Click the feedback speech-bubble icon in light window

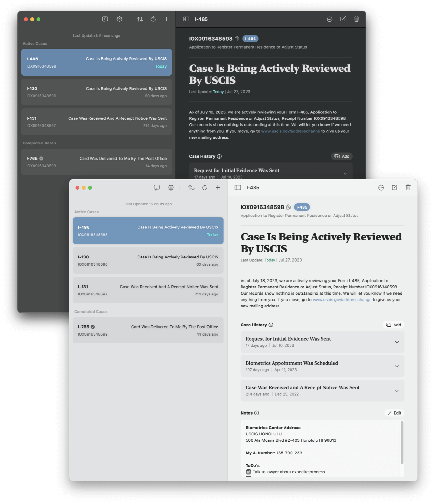[156, 188]
